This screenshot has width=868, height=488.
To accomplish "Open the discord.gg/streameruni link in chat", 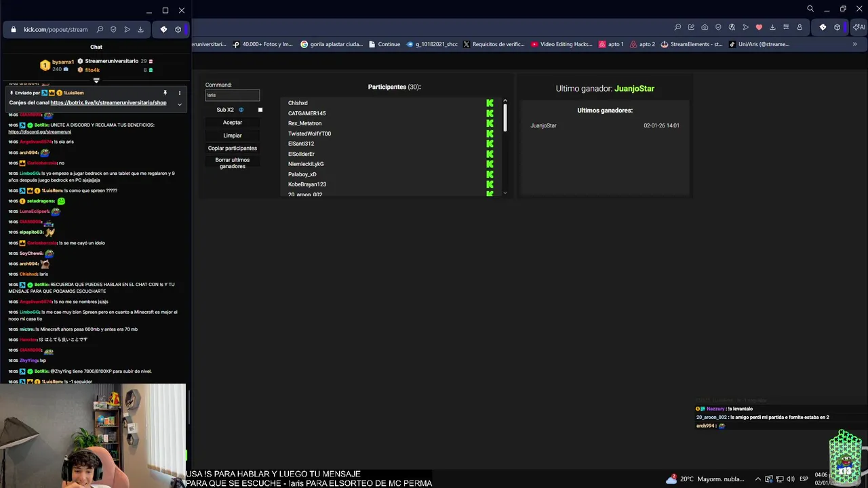I will 40,131.
